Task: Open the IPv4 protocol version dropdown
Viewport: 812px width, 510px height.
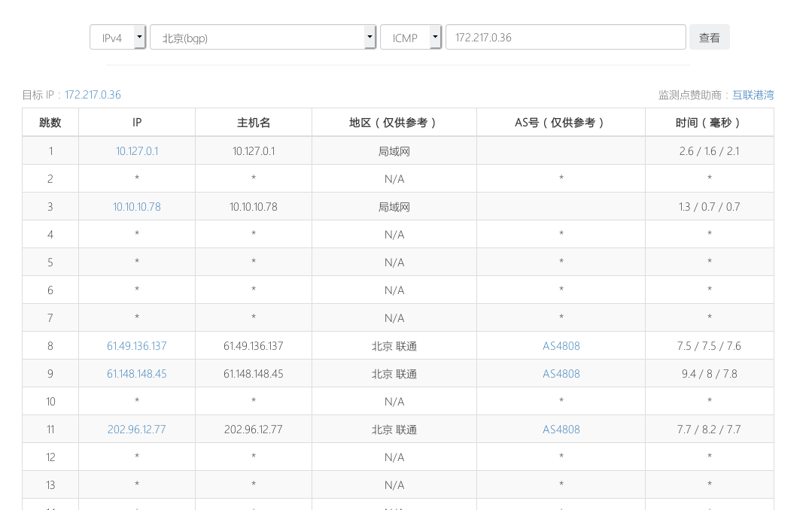Action: (117, 38)
